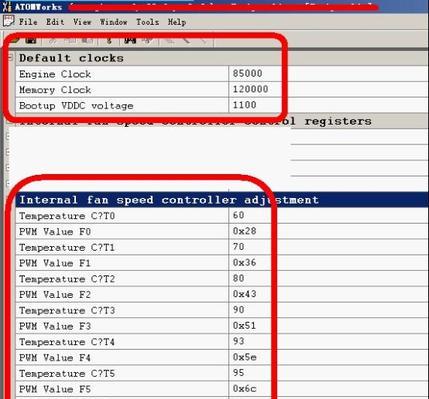Image resolution: width=429 pixels, height=399 pixels.
Task: Collapse the Default clocks section
Action: (10, 57)
